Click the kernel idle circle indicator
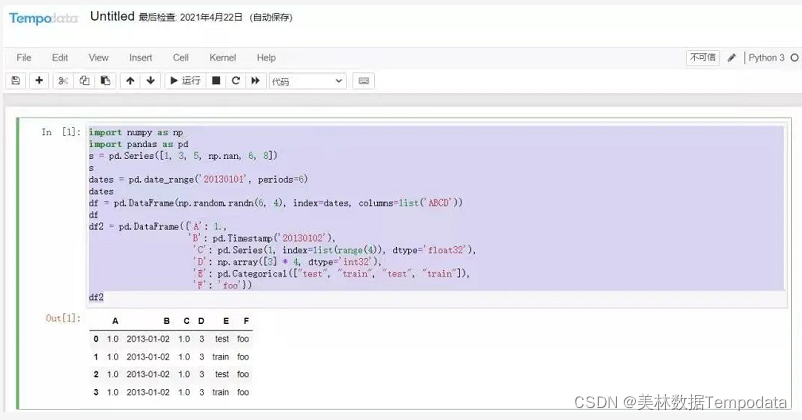This screenshot has width=802, height=420. coord(794,58)
